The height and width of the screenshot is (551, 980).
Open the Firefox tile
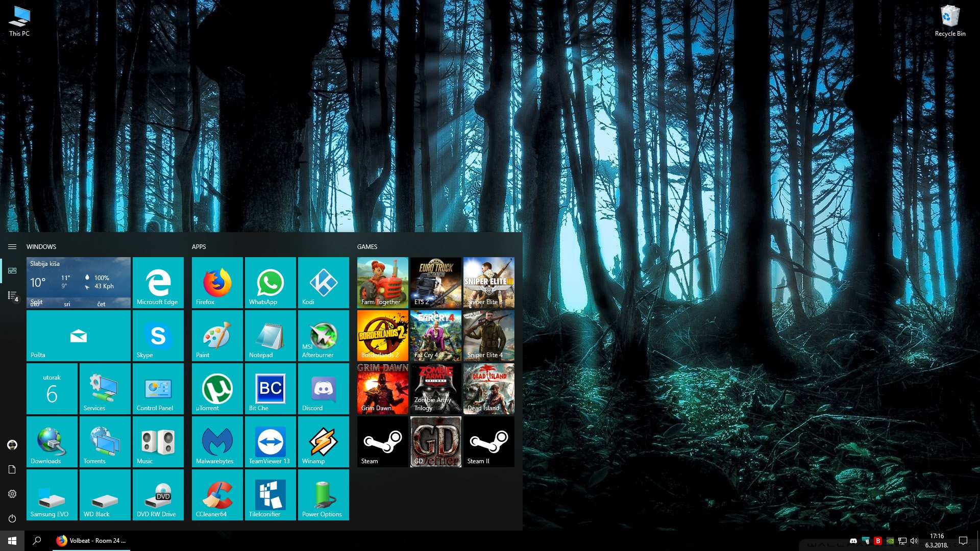(217, 283)
